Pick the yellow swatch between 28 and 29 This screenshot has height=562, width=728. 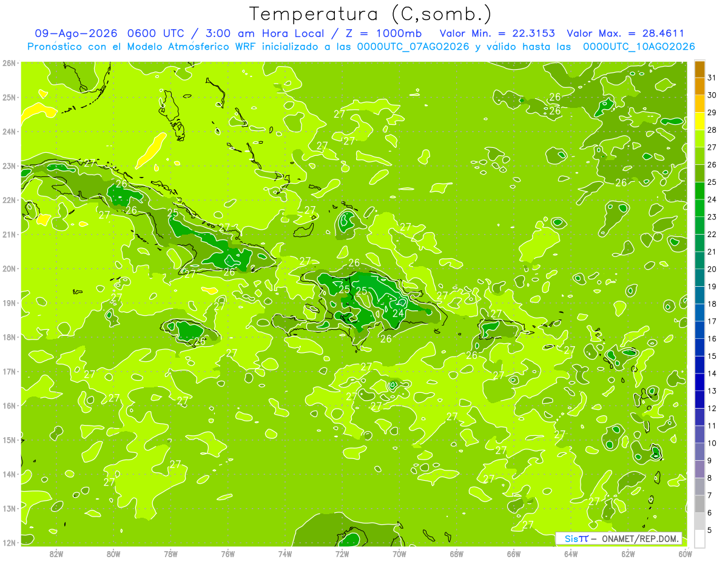tap(699, 121)
